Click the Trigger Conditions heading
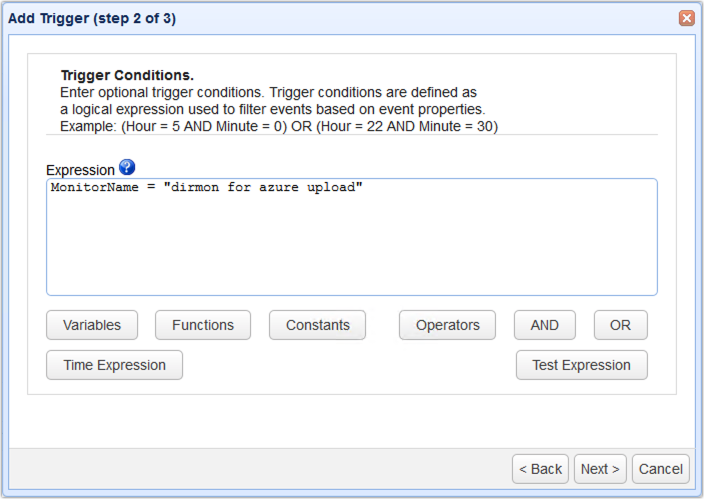Viewport: 704px width, 499px height. click(127, 75)
